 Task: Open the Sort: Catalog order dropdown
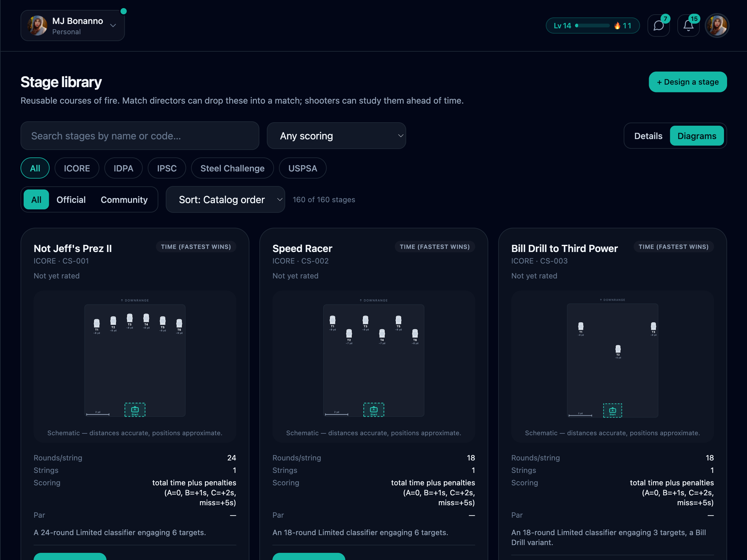(225, 200)
